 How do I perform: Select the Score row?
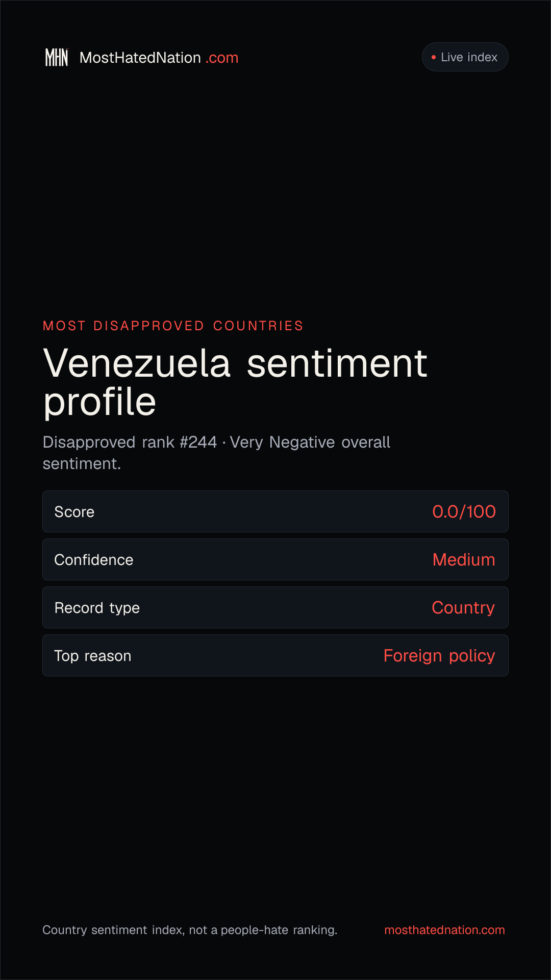point(275,511)
